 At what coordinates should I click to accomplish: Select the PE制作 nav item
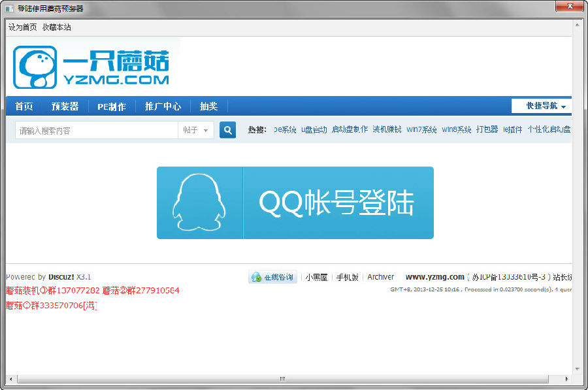pyautogui.click(x=112, y=106)
